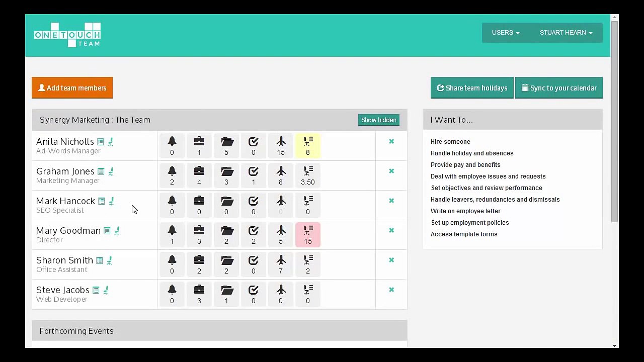644x362 pixels.
Task: Open Anita Nicholls' notifications bell icon
Action: click(172, 146)
